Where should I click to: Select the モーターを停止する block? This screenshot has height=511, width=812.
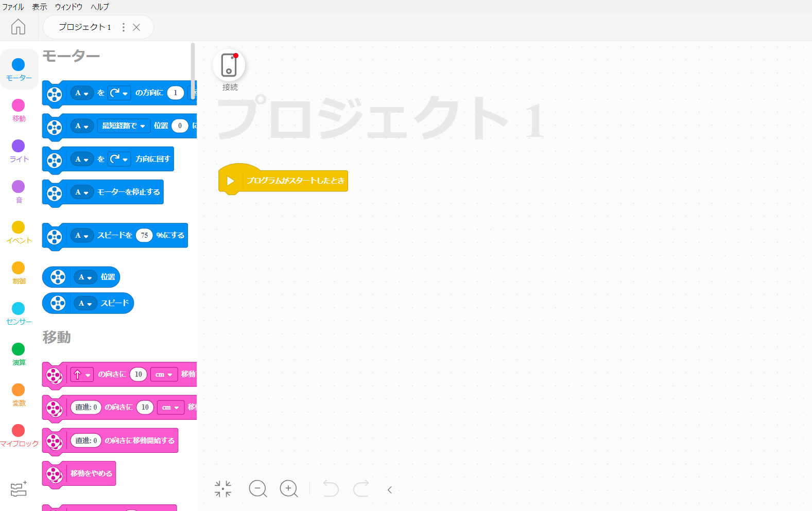point(103,193)
